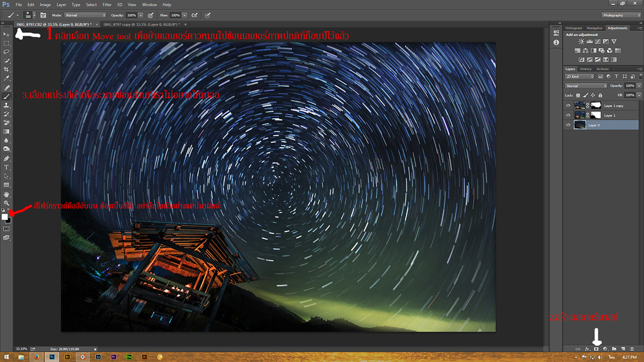Image resolution: width=644 pixels, height=362 pixels.
Task: Click the zoom percentage field 33.33%
Action: (x=22, y=348)
